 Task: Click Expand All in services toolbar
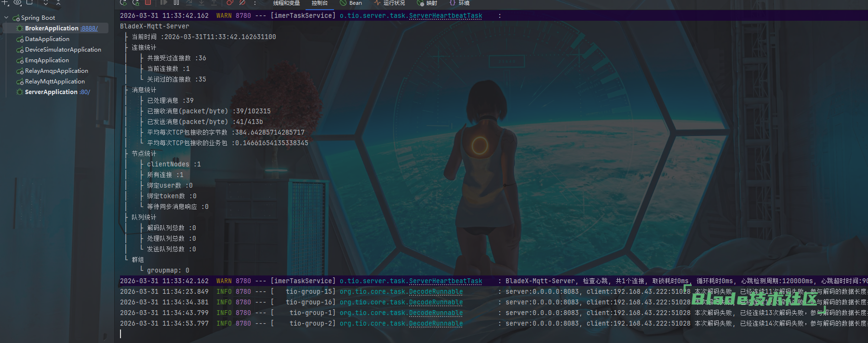click(46, 2)
